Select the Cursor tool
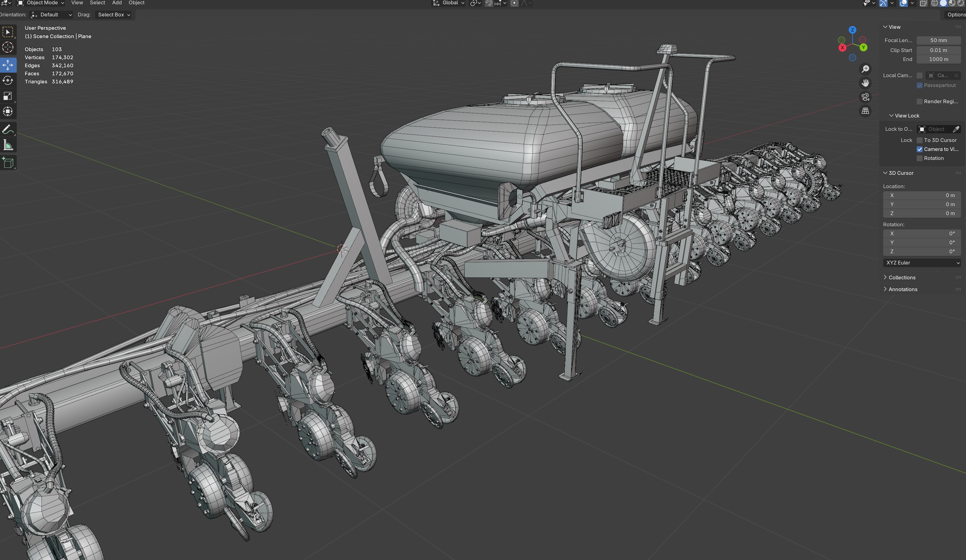 [8, 47]
